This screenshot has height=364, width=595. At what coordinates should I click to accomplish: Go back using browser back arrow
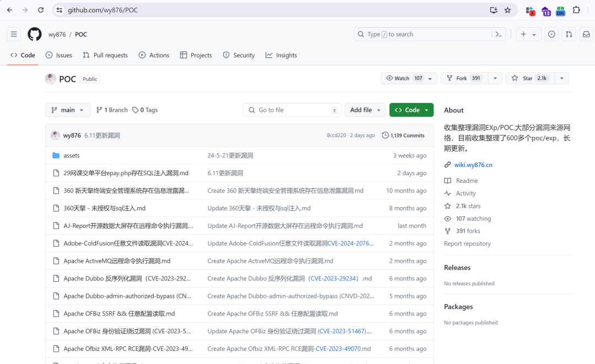[x=9, y=10]
